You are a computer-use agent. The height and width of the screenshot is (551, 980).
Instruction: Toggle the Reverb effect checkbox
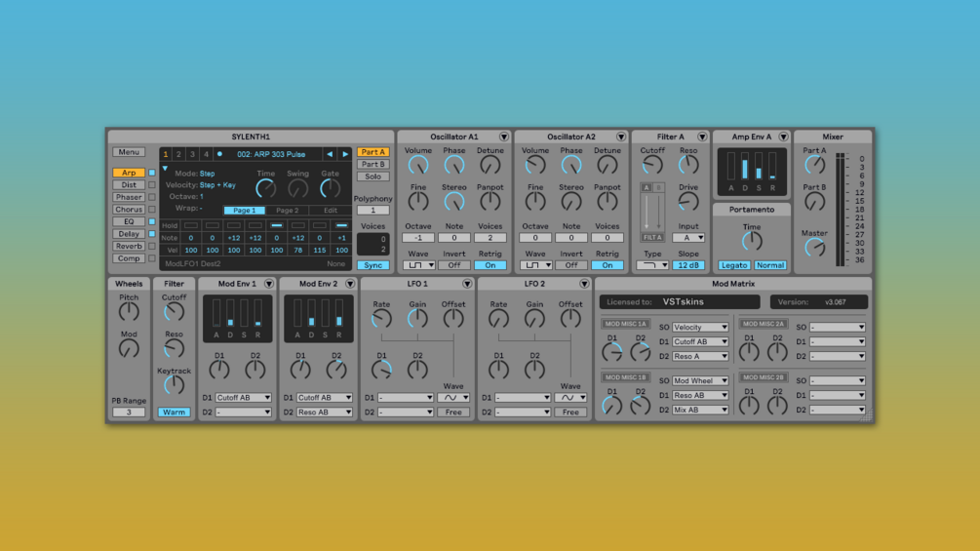coord(152,246)
